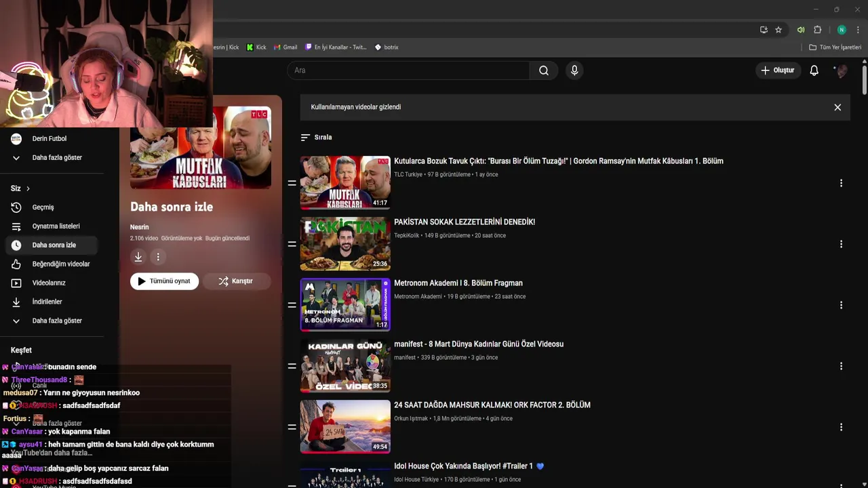The image size is (868, 488).
Task: Select Daha sonra izle in sidebar
Action: [x=52, y=245]
